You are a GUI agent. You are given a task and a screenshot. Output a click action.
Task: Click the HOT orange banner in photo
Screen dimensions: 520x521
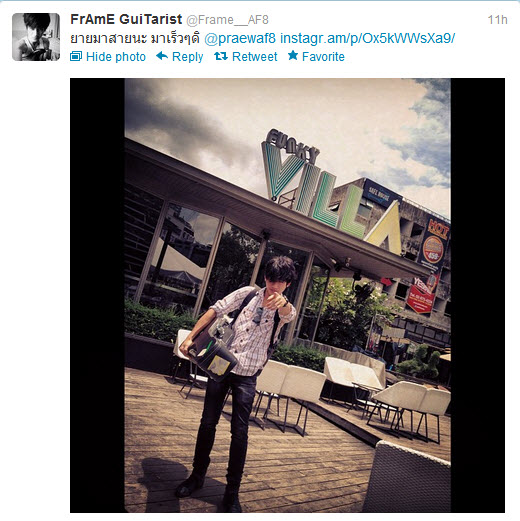(434, 244)
